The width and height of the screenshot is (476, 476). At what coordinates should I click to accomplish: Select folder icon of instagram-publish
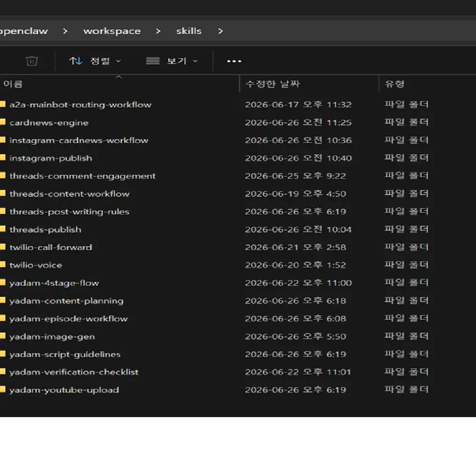coord(3,158)
